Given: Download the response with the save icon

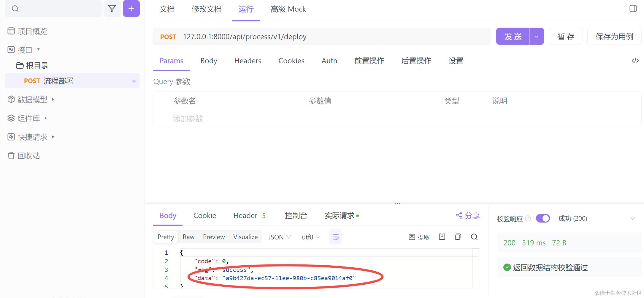Looking at the screenshot, I should click(x=442, y=237).
